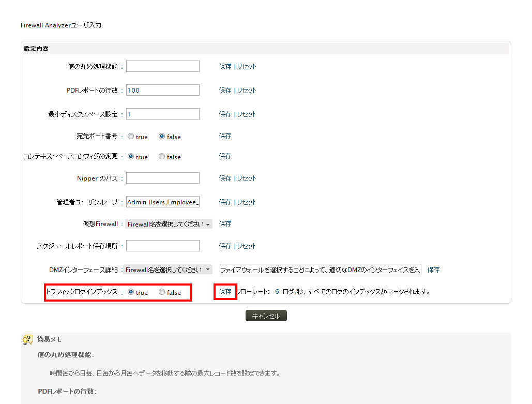Click the PDFレポートの行数 field showing 100

163,90
